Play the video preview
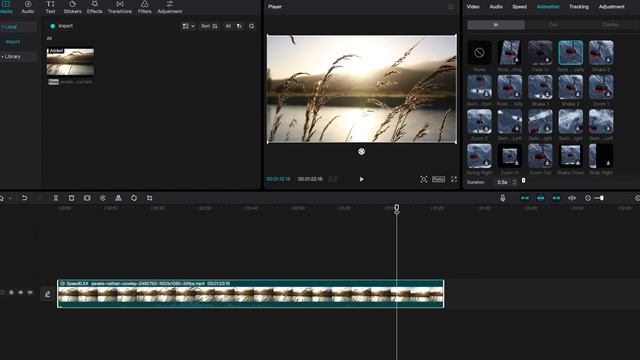640x360 pixels. [x=361, y=179]
